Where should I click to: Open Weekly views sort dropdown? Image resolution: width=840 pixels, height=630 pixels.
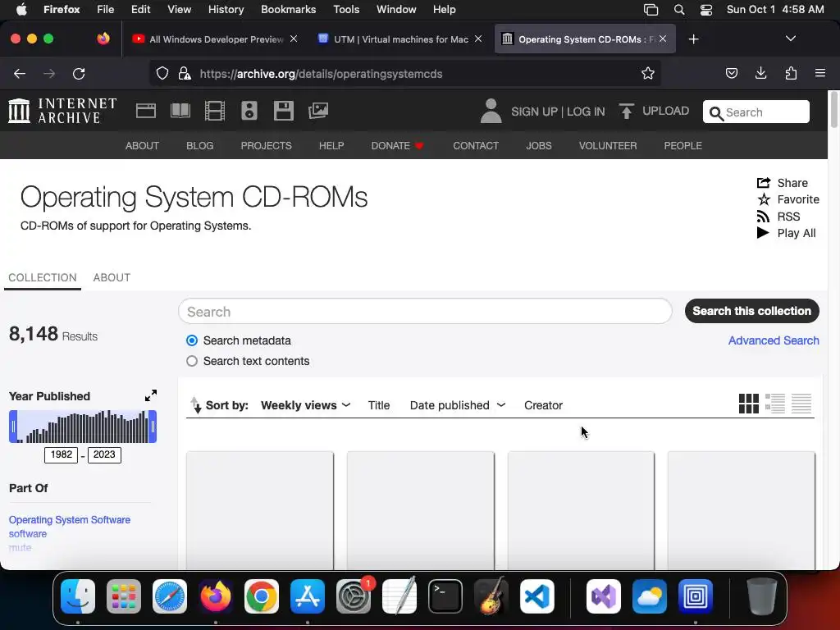305,405
